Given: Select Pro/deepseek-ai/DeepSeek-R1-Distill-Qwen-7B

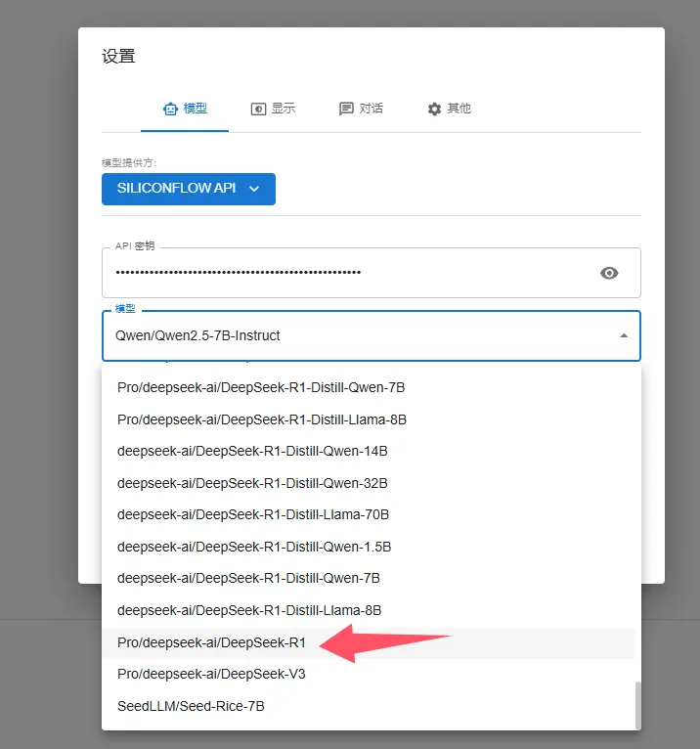Looking at the screenshot, I should click(x=369, y=387).
